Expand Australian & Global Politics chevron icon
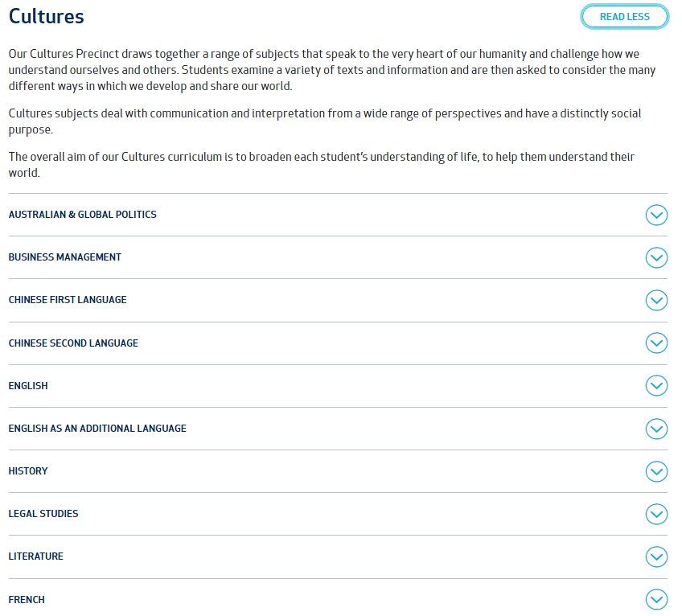This screenshot has width=682, height=616. click(656, 215)
